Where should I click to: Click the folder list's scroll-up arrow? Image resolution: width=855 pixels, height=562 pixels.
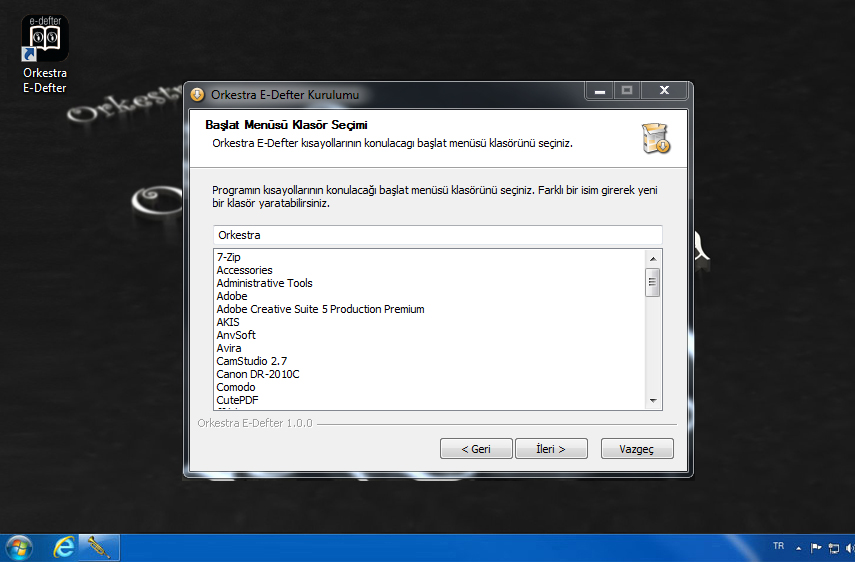pyautogui.click(x=653, y=258)
